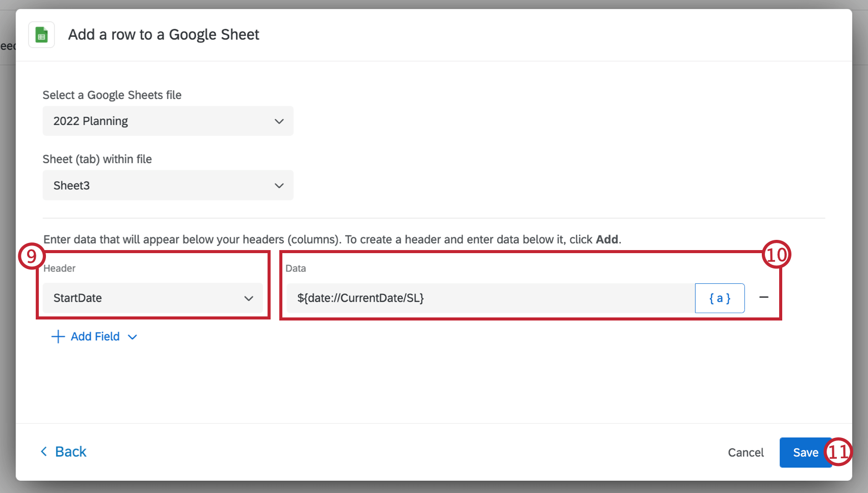The width and height of the screenshot is (868, 493).
Task: Cancel the Google Sheet row setup
Action: pyautogui.click(x=745, y=452)
